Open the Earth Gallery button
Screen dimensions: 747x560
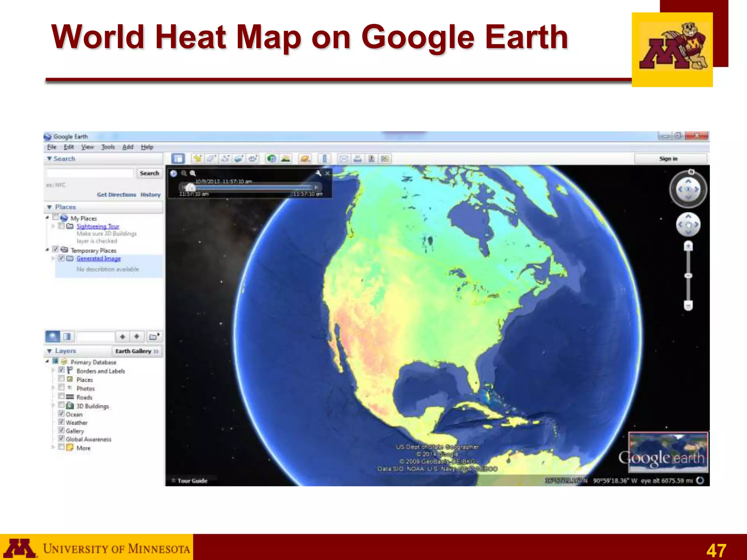pyautogui.click(x=137, y=351)
